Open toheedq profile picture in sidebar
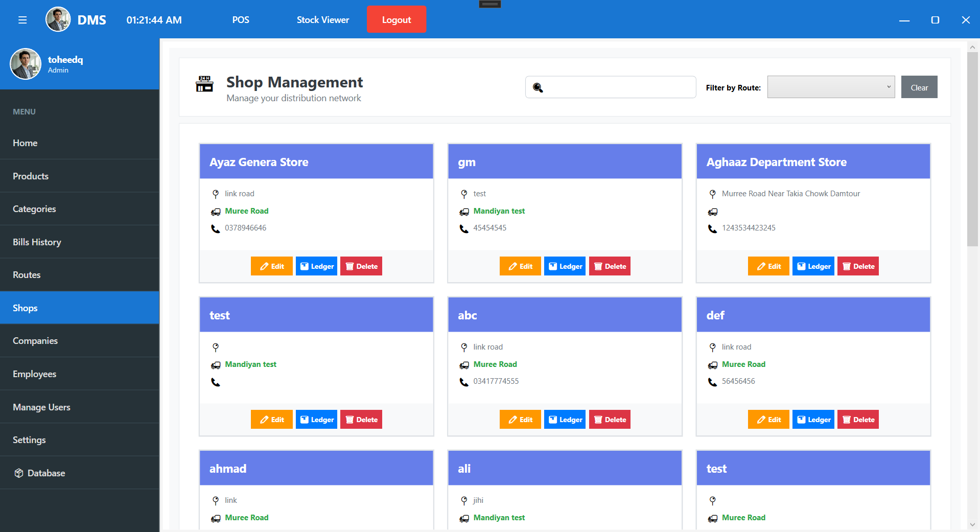Image resolution: width=980 pixels, height=532 pixels. 26,64
